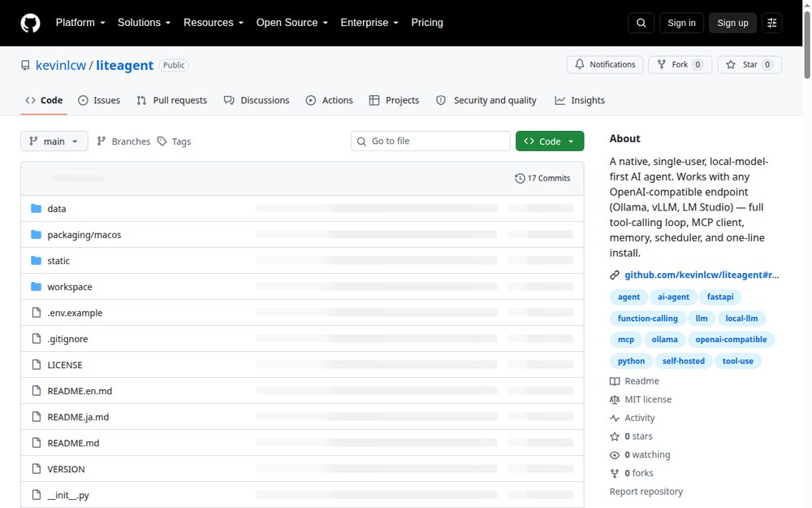Click the openai-compatible topic tag
This screenshot has height=508, width=812.
click(731, 340)
